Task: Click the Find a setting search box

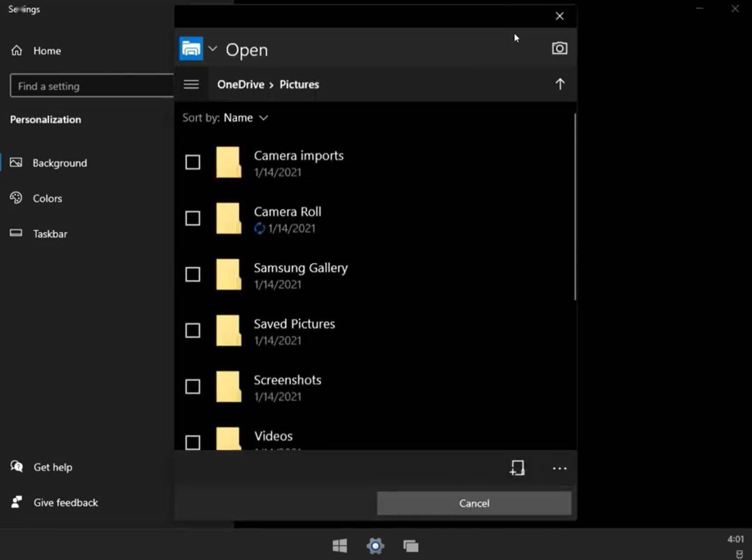Action: coord(92,86)
